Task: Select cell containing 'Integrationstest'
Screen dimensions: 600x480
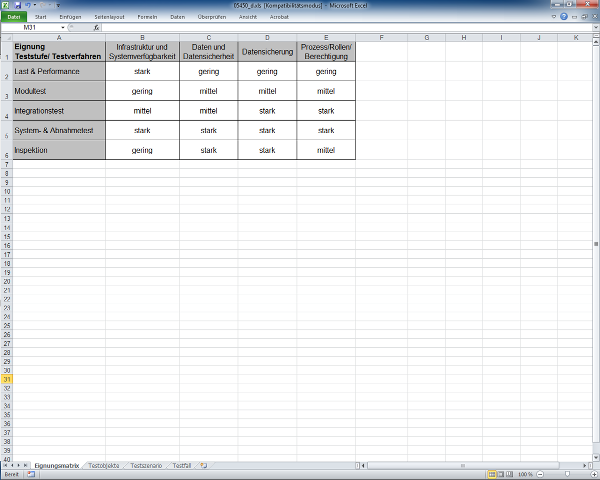Action: click(x=58, y=111)
